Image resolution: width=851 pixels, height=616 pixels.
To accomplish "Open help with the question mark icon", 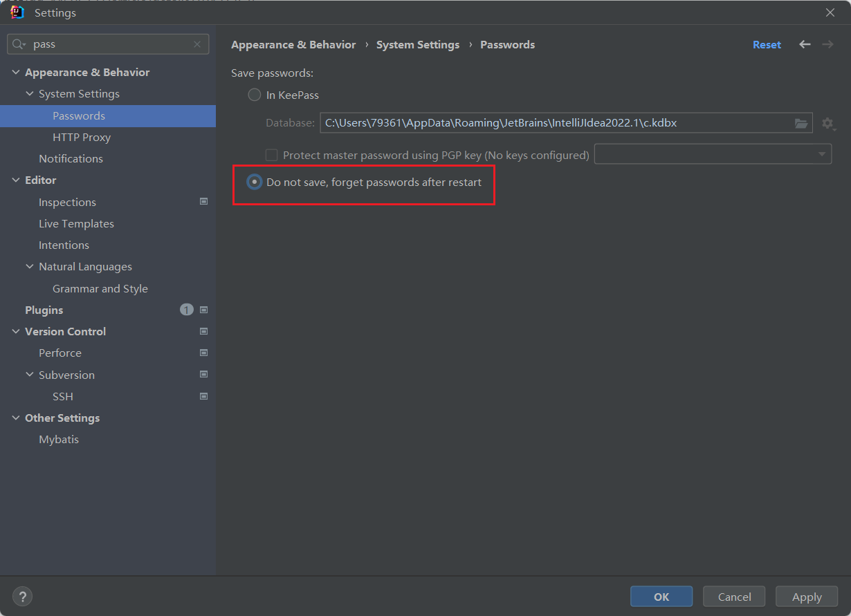I will click(23, 597).
